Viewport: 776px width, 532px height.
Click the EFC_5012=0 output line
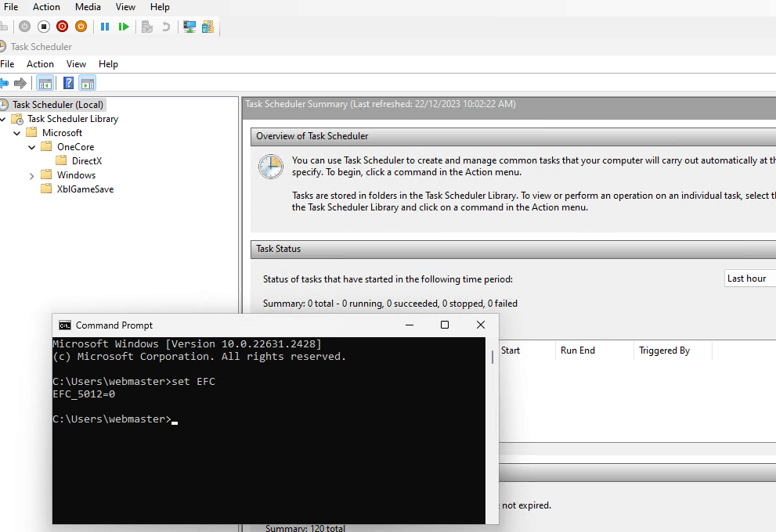(x=84, y=394)
